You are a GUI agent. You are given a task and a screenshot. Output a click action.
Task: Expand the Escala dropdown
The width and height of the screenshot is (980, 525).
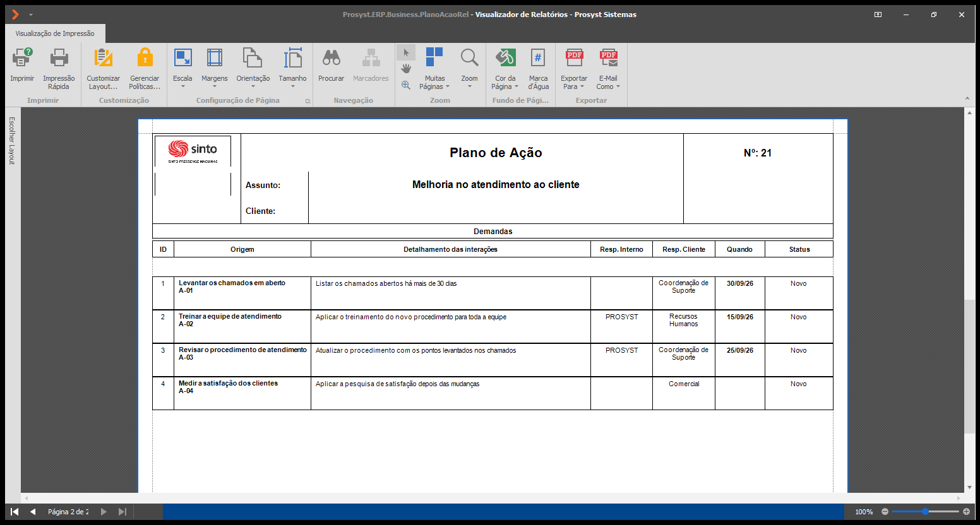[x=182, y=68]
